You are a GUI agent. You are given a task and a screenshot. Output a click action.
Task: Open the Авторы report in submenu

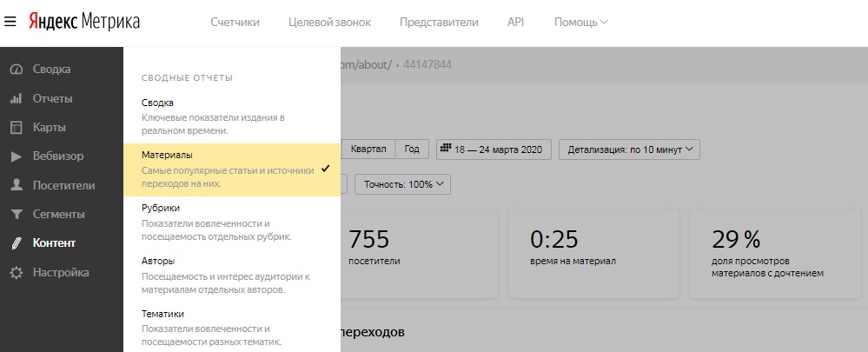click(x=232, y=275)
